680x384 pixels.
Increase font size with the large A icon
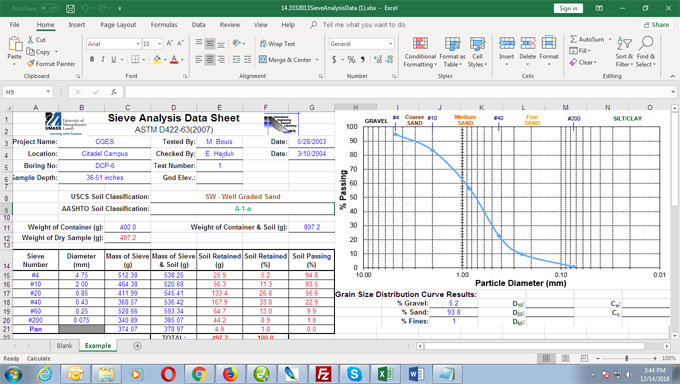coord(170,43)
